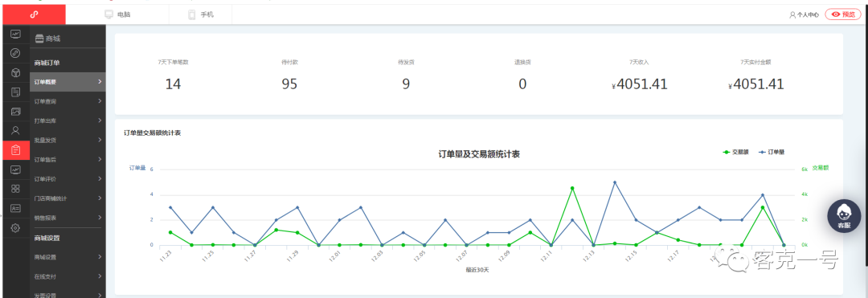Click the 待发货 value 9
868x298 pixels.
click(x=406, y=84)
